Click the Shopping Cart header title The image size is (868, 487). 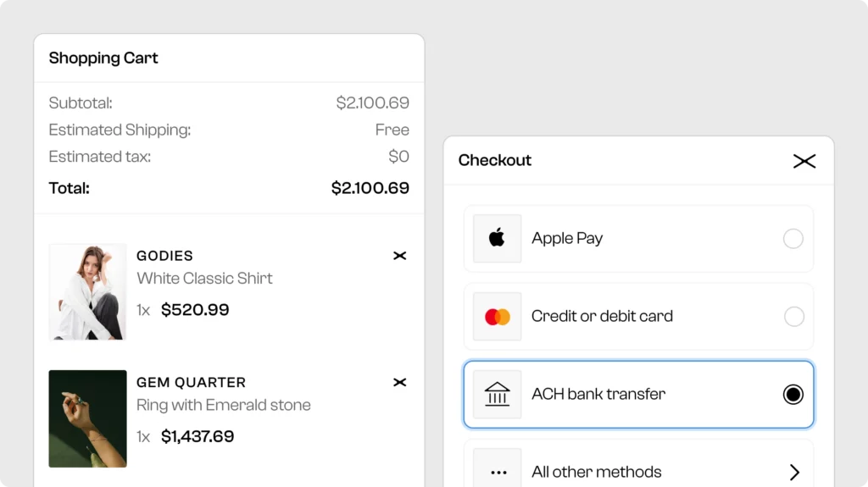click(x=103, y=58)
